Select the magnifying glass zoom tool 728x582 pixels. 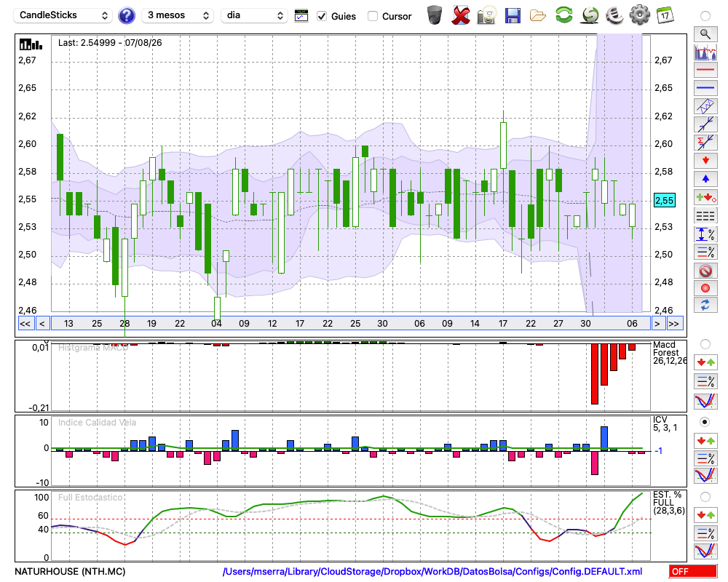tap(705, 34)
